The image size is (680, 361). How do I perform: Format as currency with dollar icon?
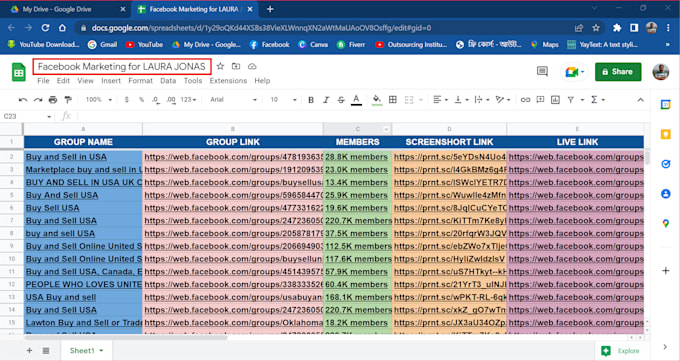click(127, 100)
